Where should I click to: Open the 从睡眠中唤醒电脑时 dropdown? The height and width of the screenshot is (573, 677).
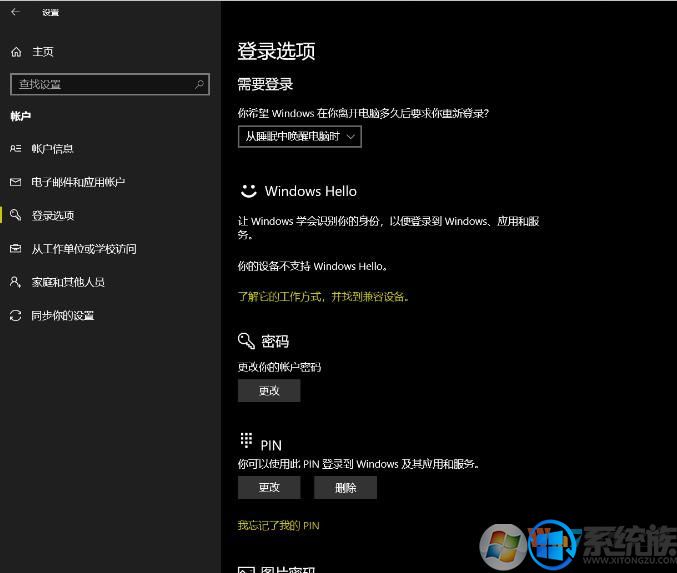tap(300, 136)
